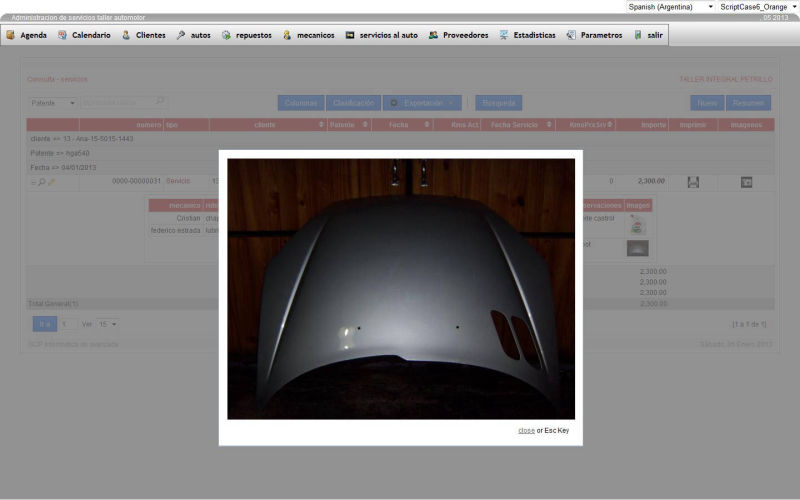Click the Clientes person icon

coord(126,35)
